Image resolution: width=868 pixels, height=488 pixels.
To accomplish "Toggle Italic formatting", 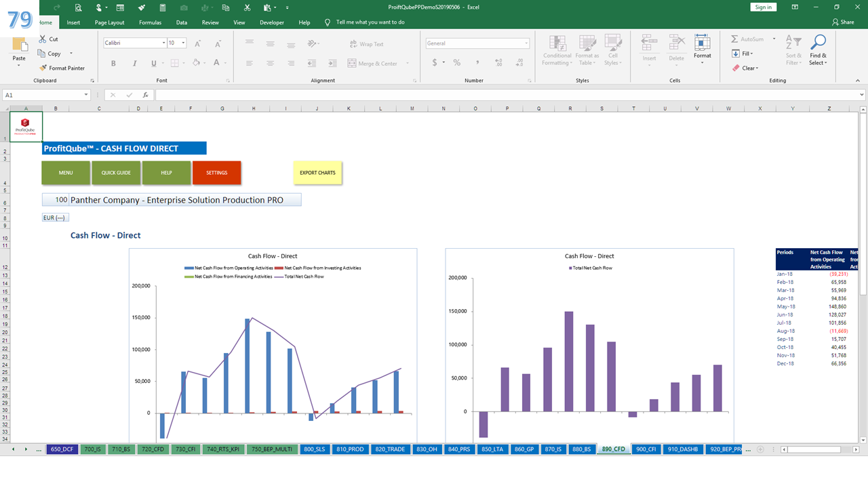I will click(134, 63).
